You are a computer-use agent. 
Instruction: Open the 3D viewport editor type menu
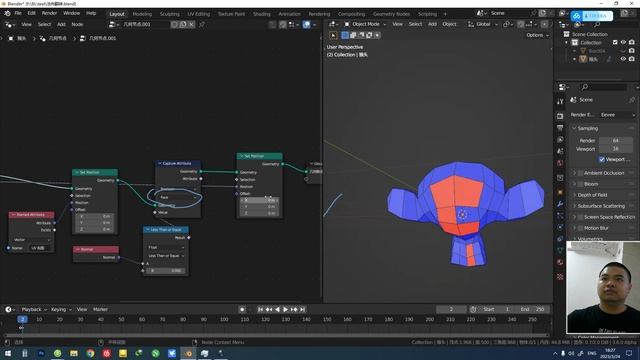click(x=333, y=24)
